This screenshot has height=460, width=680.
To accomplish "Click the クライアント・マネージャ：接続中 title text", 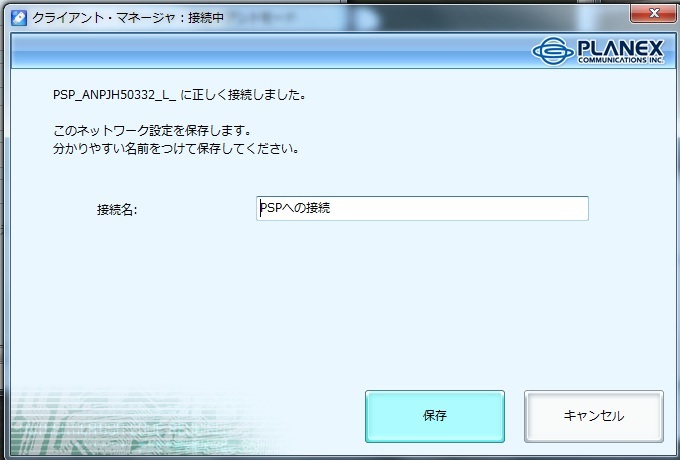I will 128,18.
